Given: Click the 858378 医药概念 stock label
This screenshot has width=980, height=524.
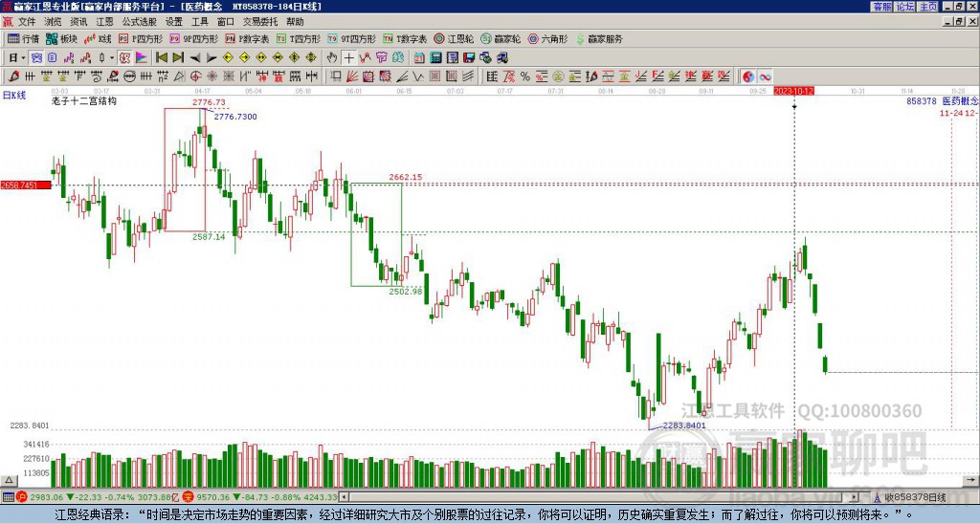Looking at the screenshot, I should 943,100.
